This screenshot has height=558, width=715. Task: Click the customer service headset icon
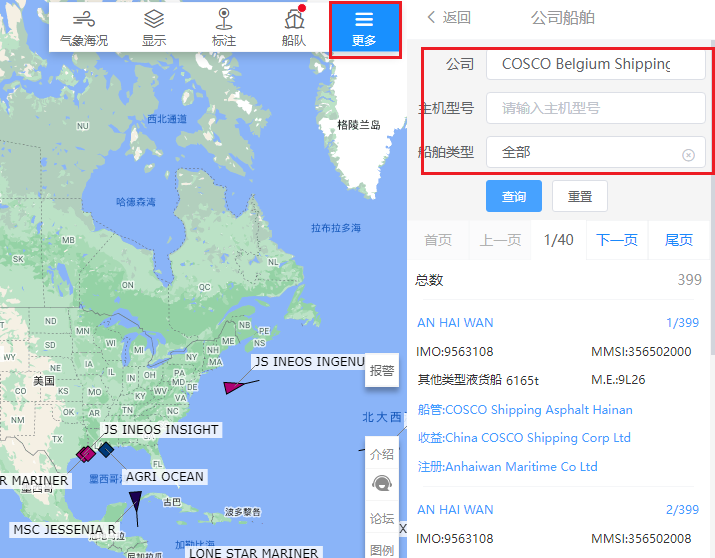(x=382, y=483)
